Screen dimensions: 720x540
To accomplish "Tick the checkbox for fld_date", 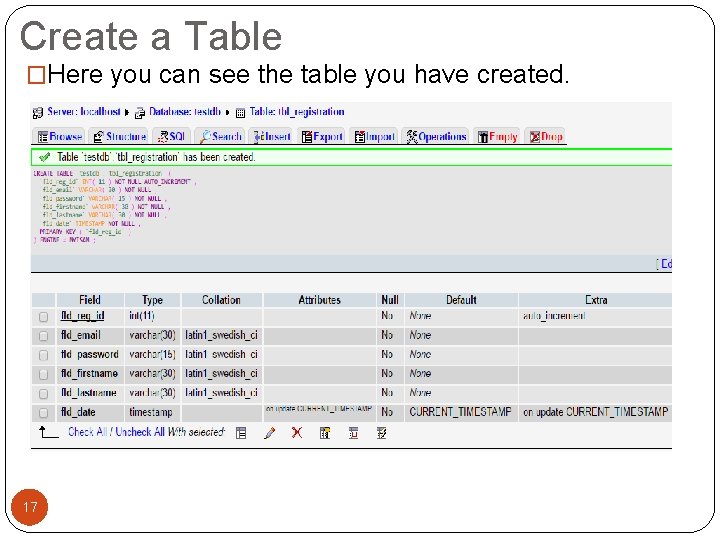I will click(x=44, y=413).
